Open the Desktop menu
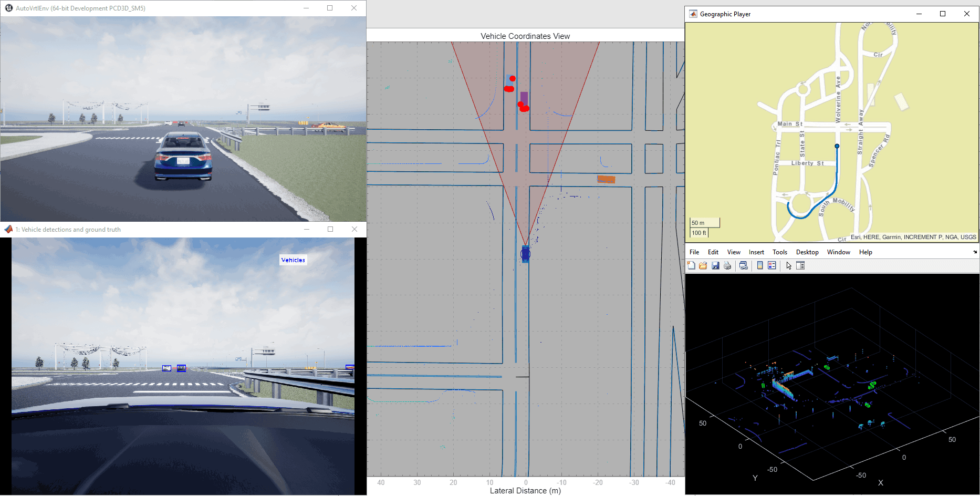980x496 pixels. point(807,252)
